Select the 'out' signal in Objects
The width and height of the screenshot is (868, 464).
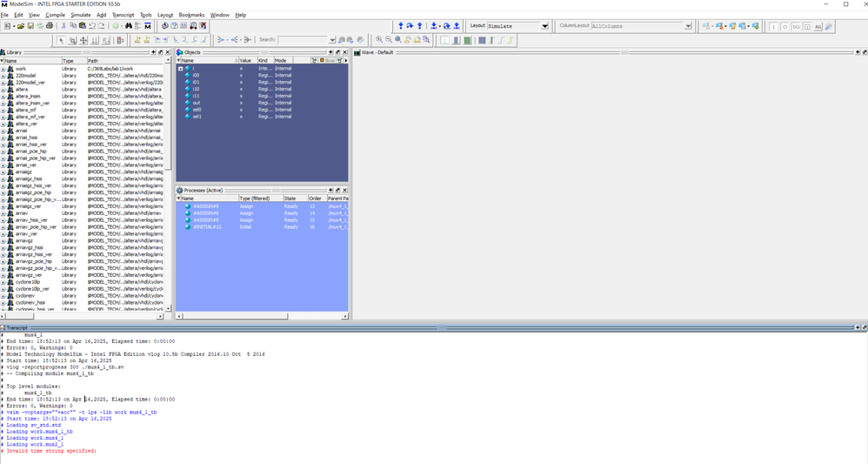(197, 103)
